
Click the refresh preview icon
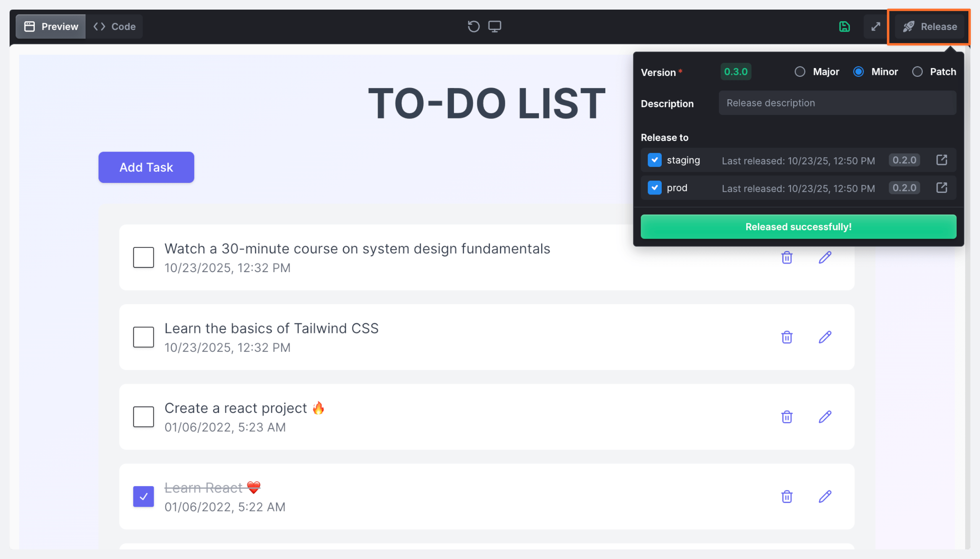pyautogui.click(x=474, y=26)
